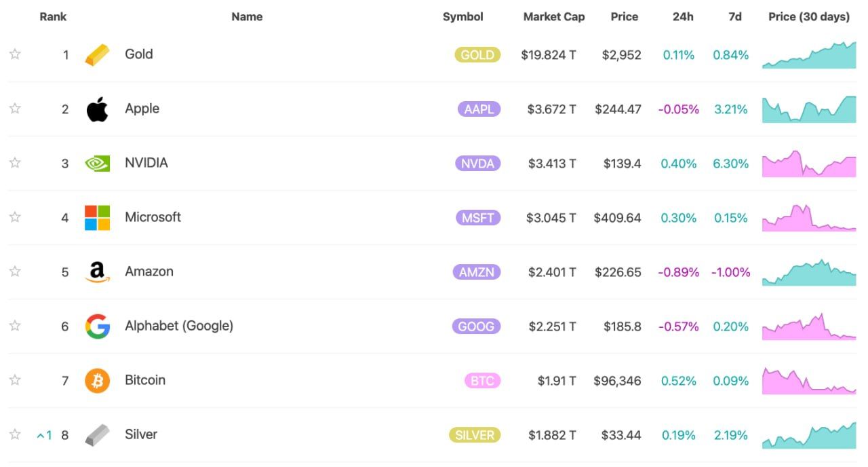Sort table by 24h change column

pos(683,17)
